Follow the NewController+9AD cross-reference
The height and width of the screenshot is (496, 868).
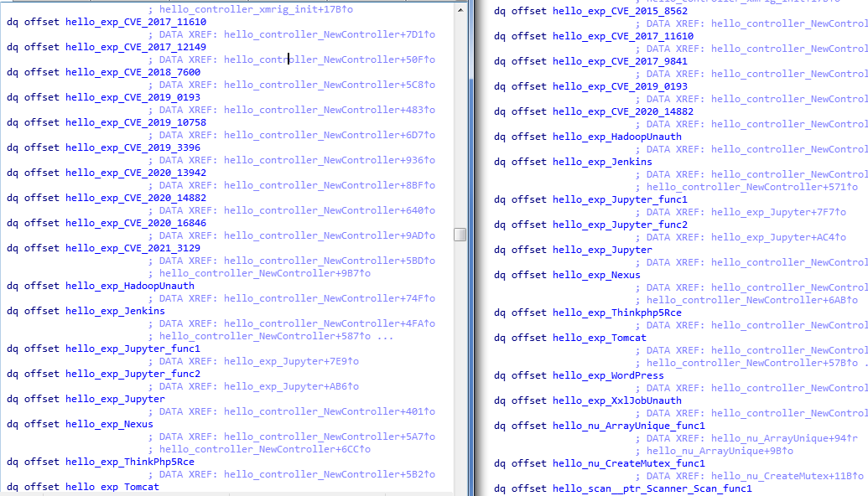[x=330, y=235]
